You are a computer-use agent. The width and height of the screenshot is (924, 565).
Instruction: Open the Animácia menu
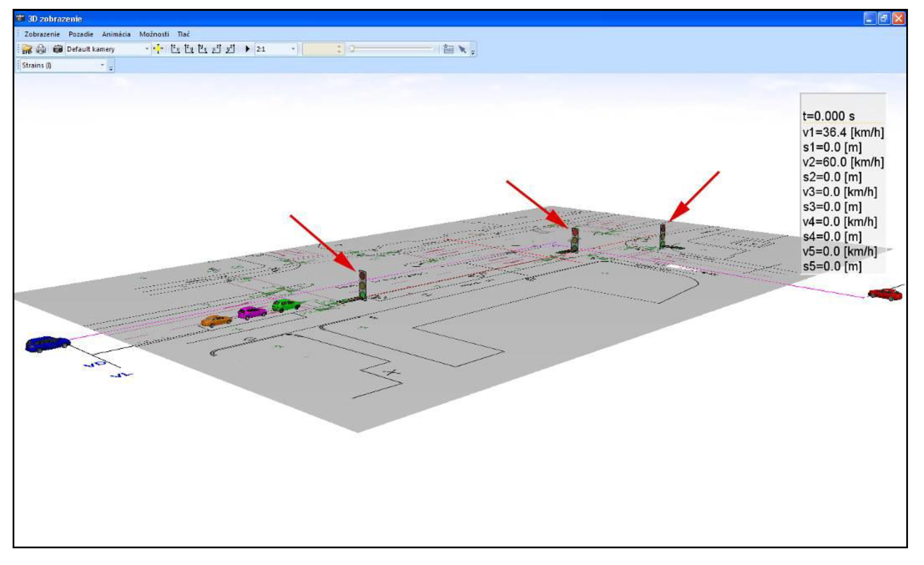tap(116, 34)
